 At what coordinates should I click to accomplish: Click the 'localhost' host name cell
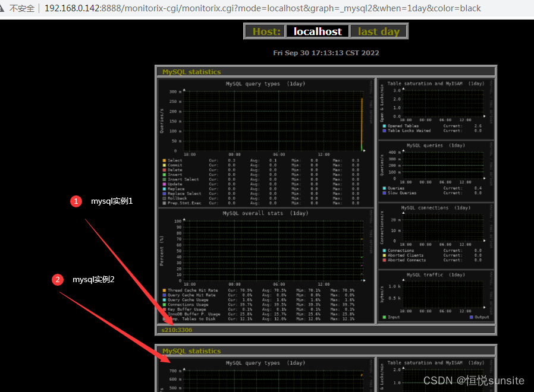[318, 31]
